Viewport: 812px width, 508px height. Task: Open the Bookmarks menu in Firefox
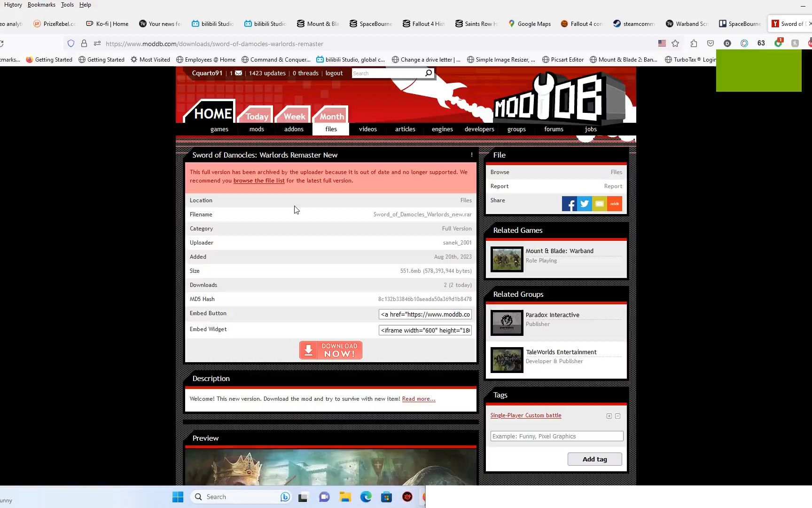pyautogui.click(x=41, y=5)
